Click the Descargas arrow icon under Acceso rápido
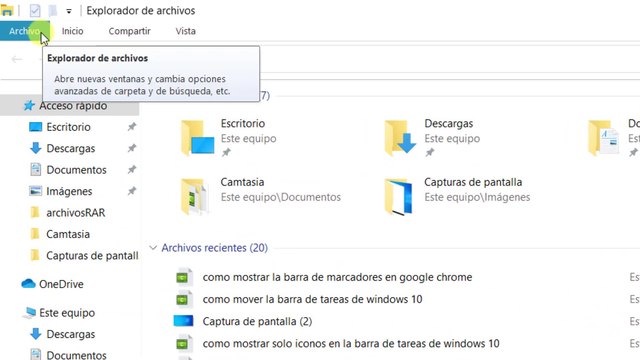 click(36, 148)
